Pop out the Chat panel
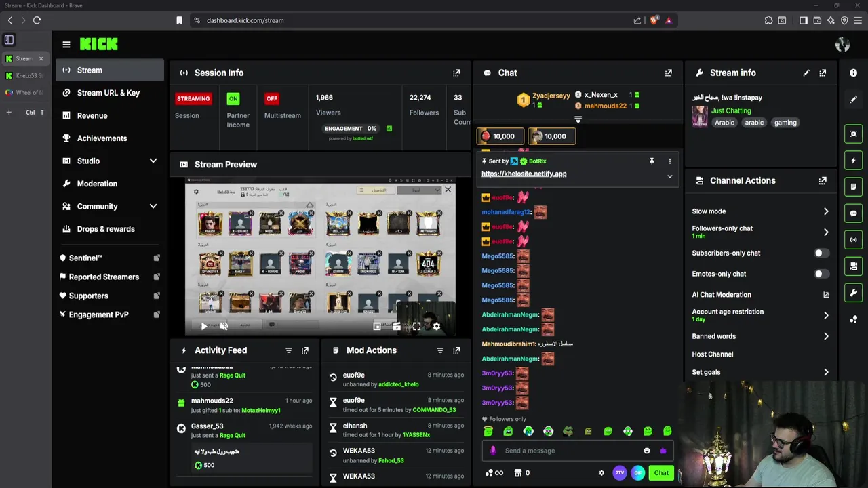 coord(669,73)
